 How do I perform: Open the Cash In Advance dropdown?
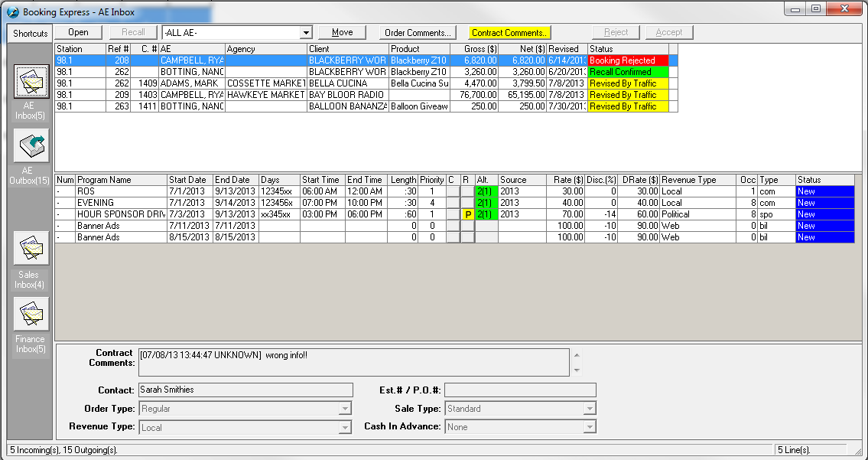pos(589,427)
